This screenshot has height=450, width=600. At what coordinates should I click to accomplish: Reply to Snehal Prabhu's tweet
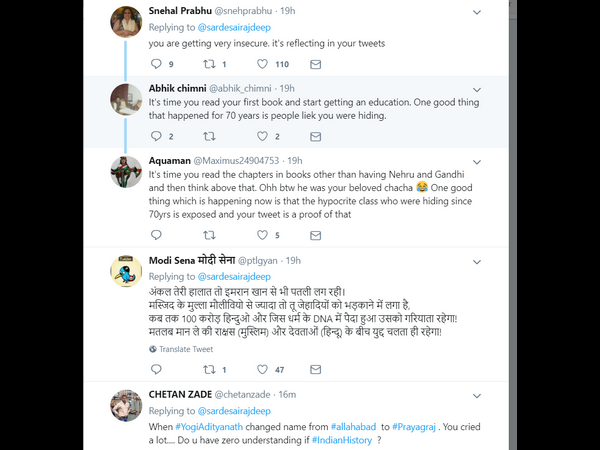click(157, 64)
